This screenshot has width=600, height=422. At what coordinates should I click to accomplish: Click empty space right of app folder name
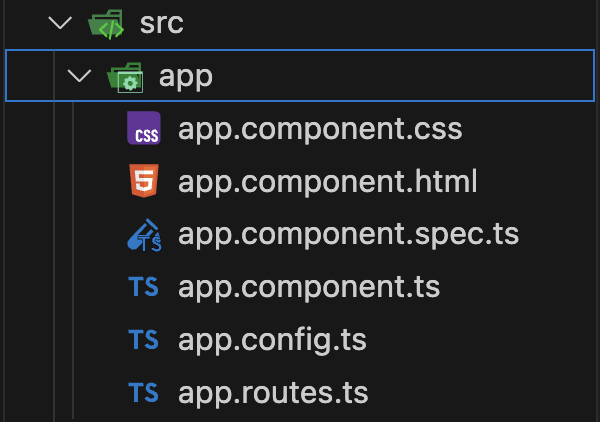[x=400, y=77]
